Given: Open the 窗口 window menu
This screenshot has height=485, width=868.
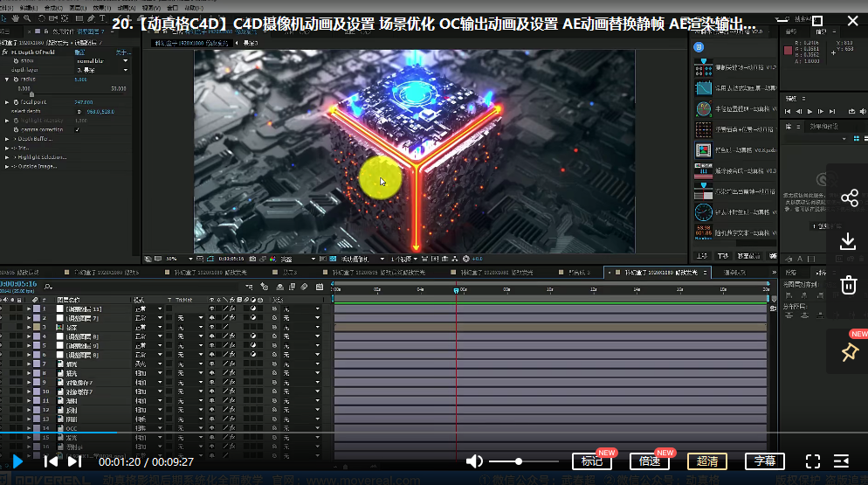Looking at the screenshot, I should pos(173,8).
